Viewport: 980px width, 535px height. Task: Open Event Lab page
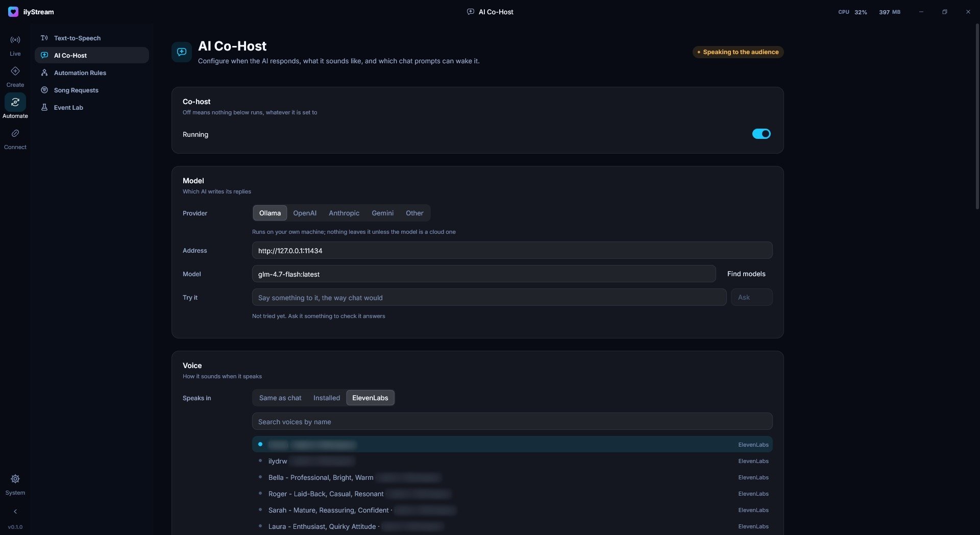(92, 107)
